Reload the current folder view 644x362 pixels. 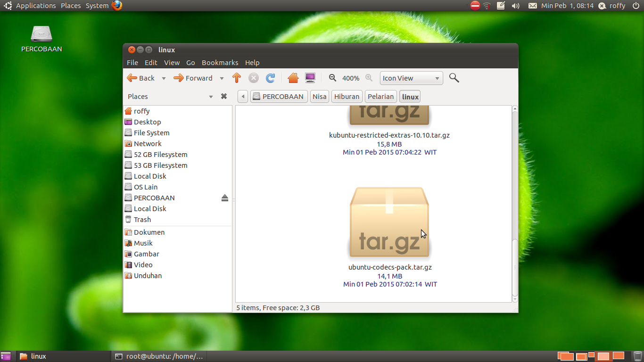click(270, 78)
